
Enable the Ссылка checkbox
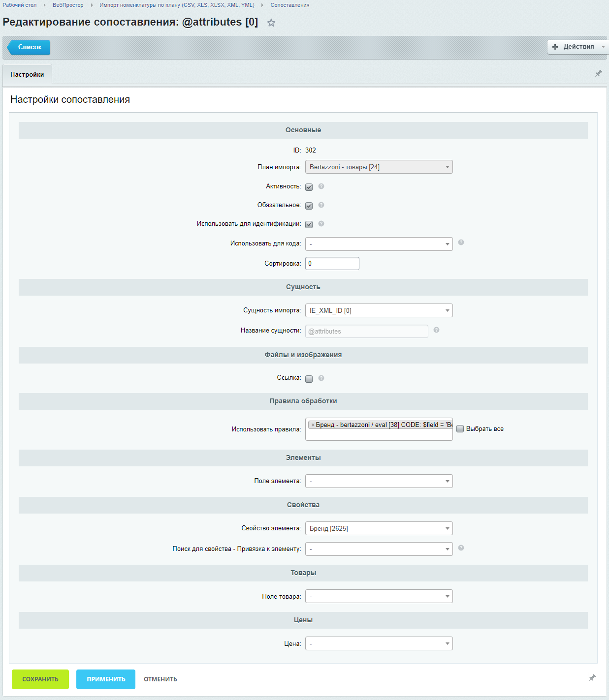tap(309, 379)
